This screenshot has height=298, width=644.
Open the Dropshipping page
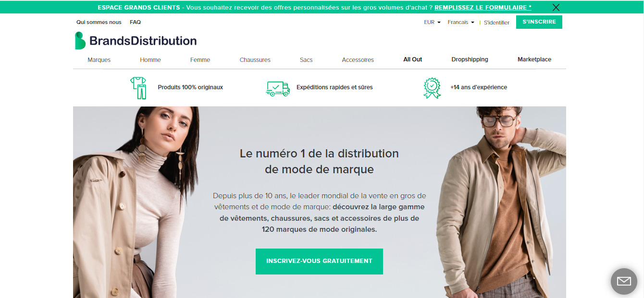pos(470,60)
